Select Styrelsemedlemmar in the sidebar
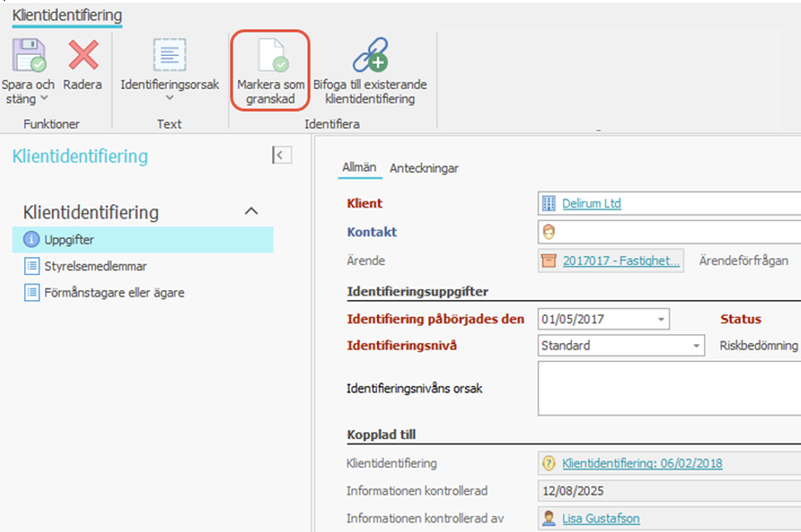 pyautogui.click(x=95, y=266)
